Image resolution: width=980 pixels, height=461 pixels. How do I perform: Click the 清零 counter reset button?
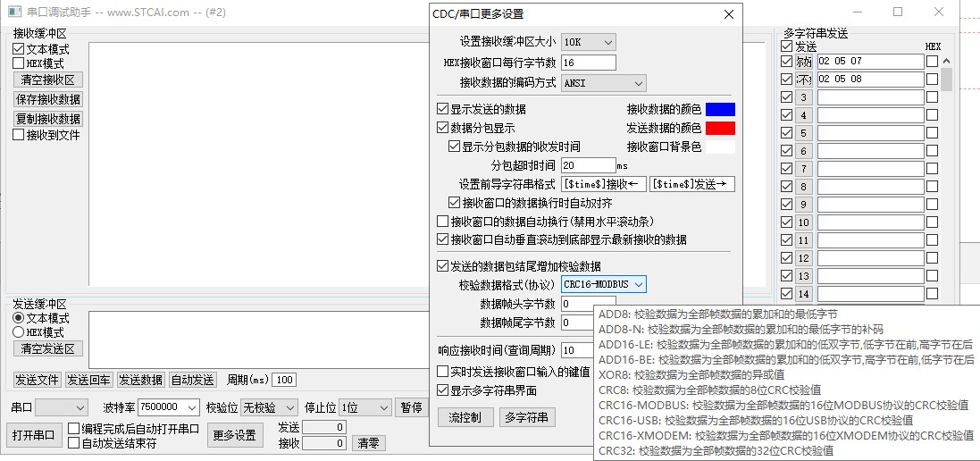point(369,443)
